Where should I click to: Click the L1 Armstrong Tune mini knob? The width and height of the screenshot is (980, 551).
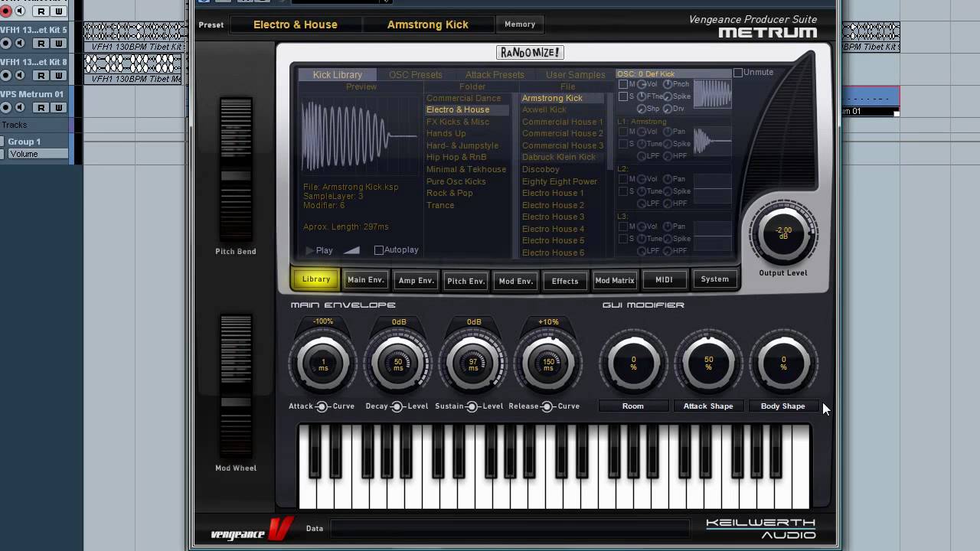coord(642,144)
